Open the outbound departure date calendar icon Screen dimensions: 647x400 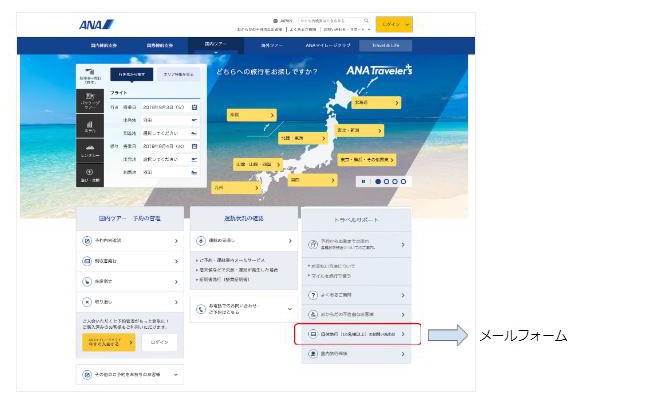(194, 107)
